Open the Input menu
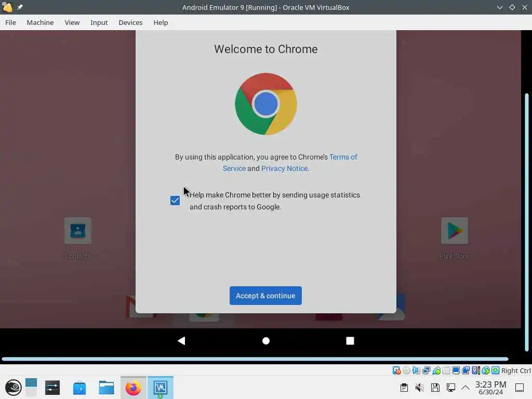Viewport: 532px width, 399px height. pyautogui.click(x=99, y=22)
